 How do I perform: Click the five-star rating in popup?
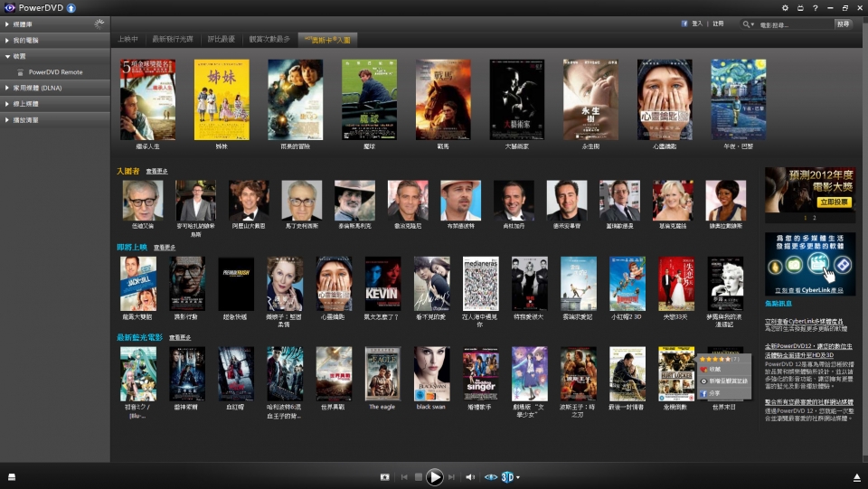pyautogui.click(x=714, y=358)
